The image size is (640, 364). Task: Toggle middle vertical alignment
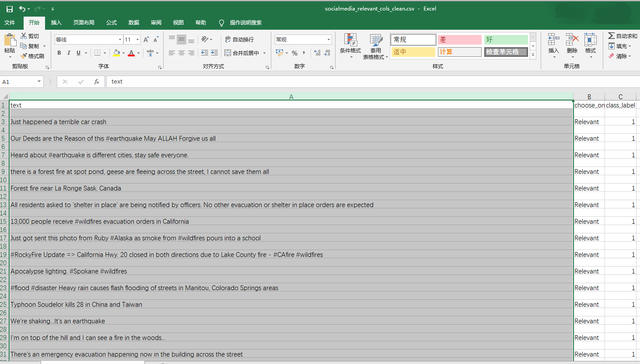point(182,39)
